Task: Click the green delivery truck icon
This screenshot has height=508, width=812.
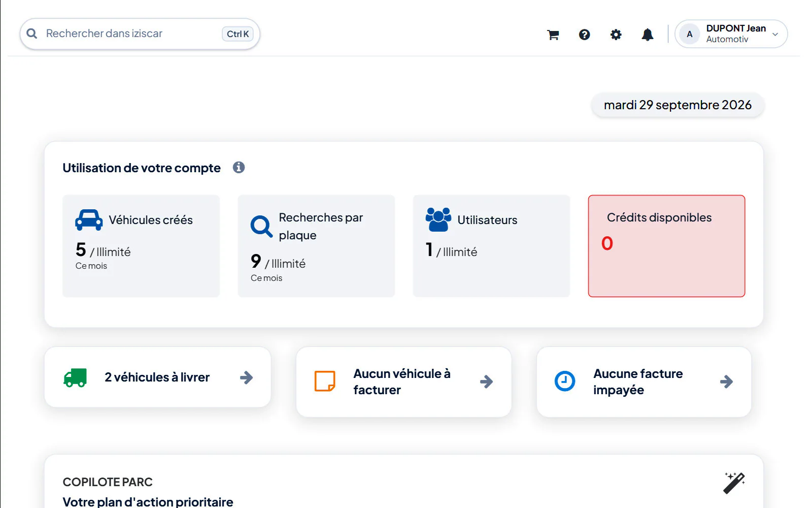Action: pyautogui.click(x=75, y=377)
